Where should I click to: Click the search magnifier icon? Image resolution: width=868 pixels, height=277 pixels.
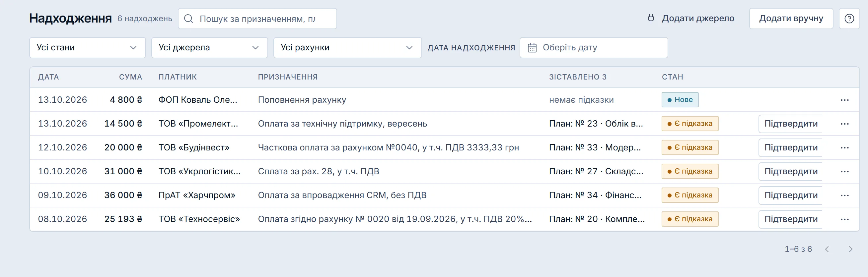click(x=188, y=19)
